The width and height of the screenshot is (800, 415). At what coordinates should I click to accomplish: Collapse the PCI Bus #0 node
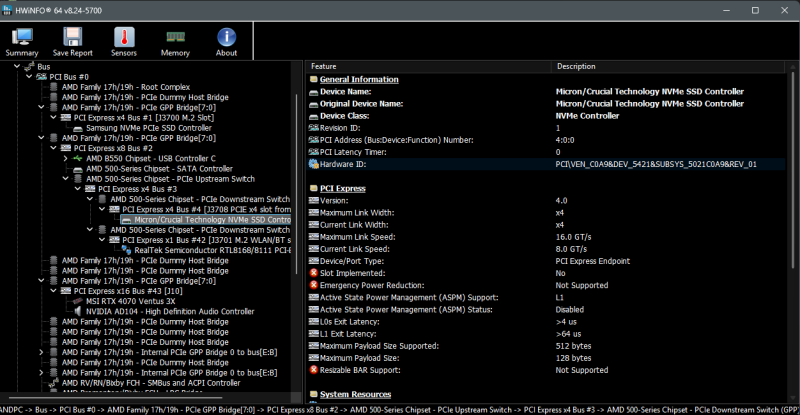click(29, 77)
